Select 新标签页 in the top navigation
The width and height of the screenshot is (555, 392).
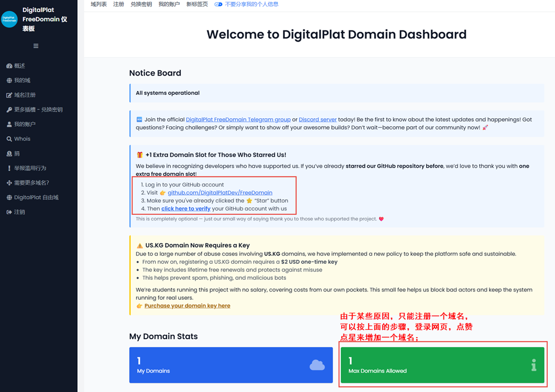(x=197, y=4)
